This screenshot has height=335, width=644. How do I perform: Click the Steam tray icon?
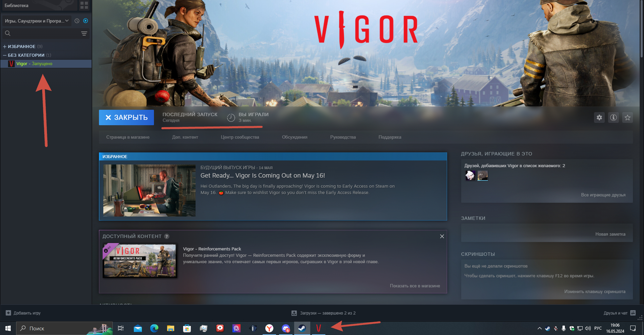click(547, 328)
